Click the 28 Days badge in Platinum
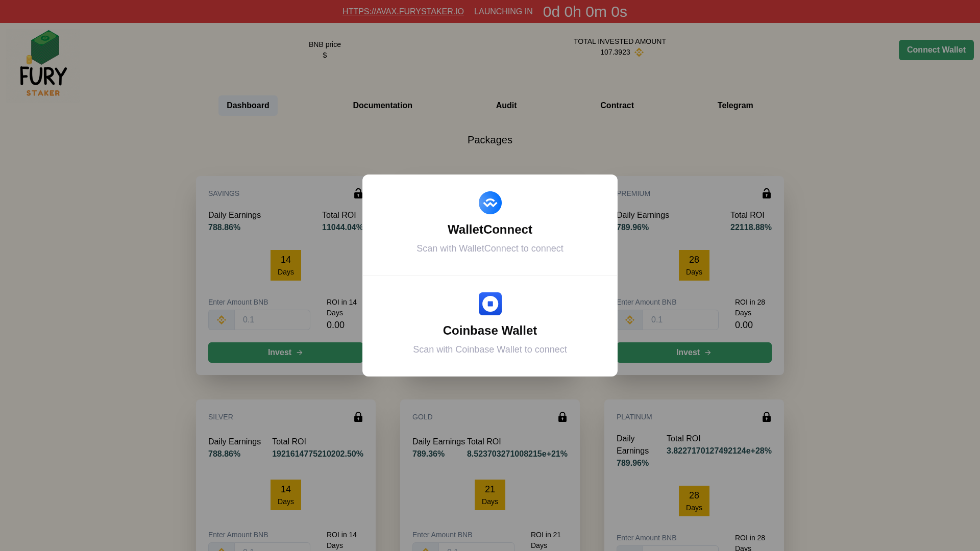 point(694,501)
